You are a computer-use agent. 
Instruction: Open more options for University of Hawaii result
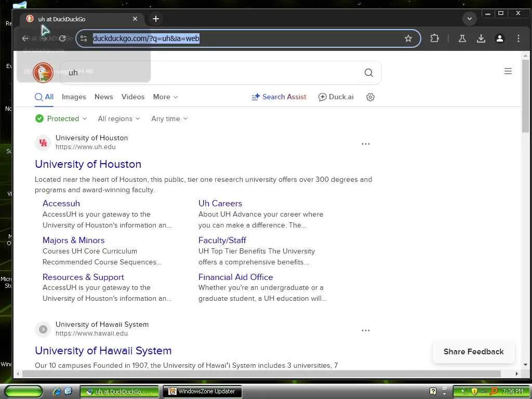pyautogui.click(x=365, y=330)
